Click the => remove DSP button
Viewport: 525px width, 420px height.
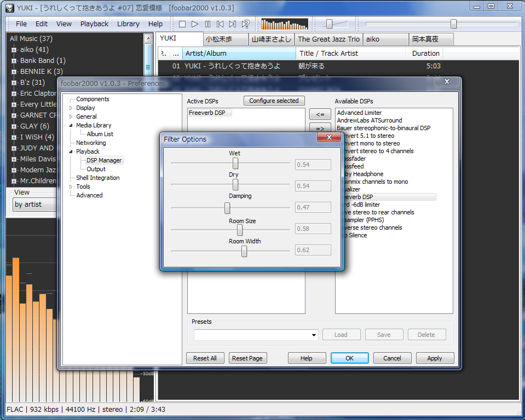tap(320, 128)
